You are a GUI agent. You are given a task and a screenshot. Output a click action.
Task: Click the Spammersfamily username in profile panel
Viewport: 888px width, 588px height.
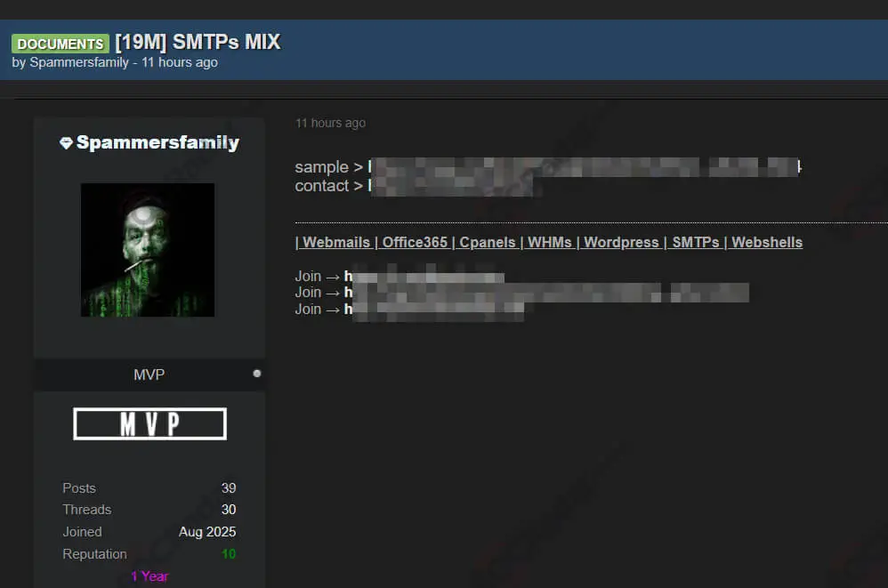(157, 142)
